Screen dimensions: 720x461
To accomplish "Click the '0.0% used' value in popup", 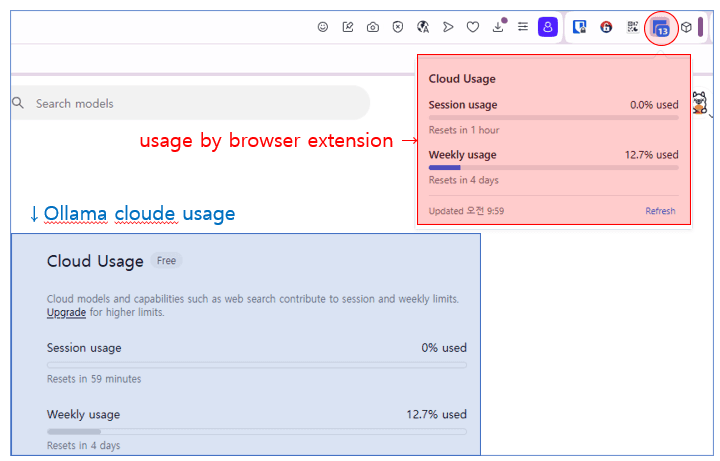I will pyautogui.click(x=654, y=105).
